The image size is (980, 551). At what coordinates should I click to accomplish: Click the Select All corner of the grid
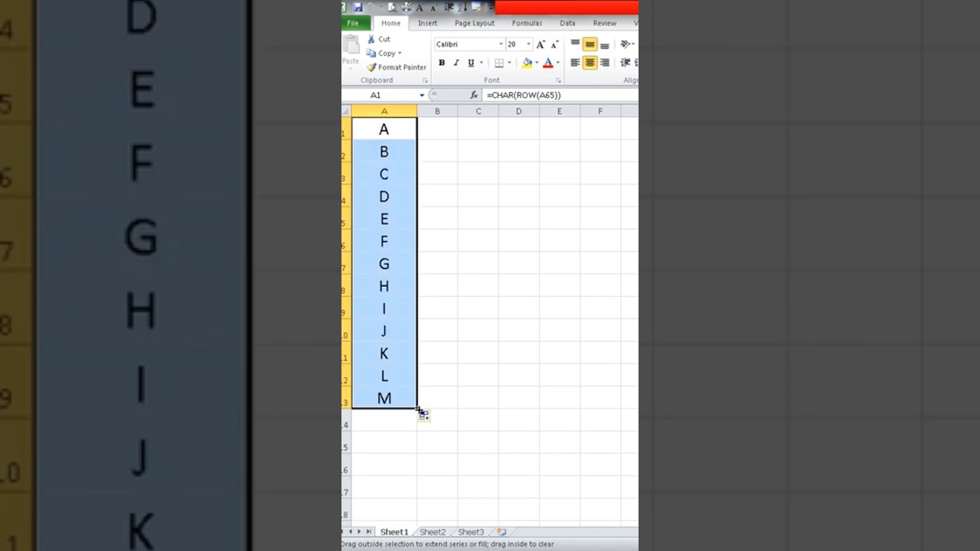(x=346, y=112)
